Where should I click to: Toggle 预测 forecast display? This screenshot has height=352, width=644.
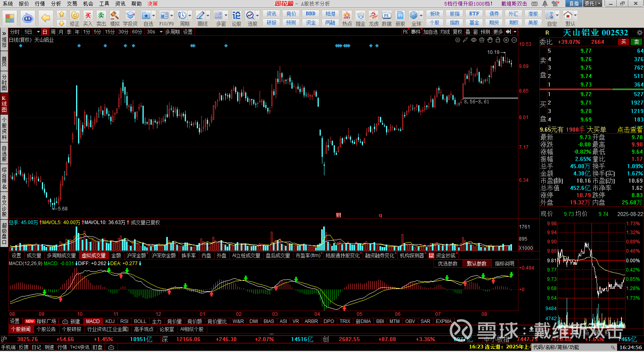(x=485, y=32)
